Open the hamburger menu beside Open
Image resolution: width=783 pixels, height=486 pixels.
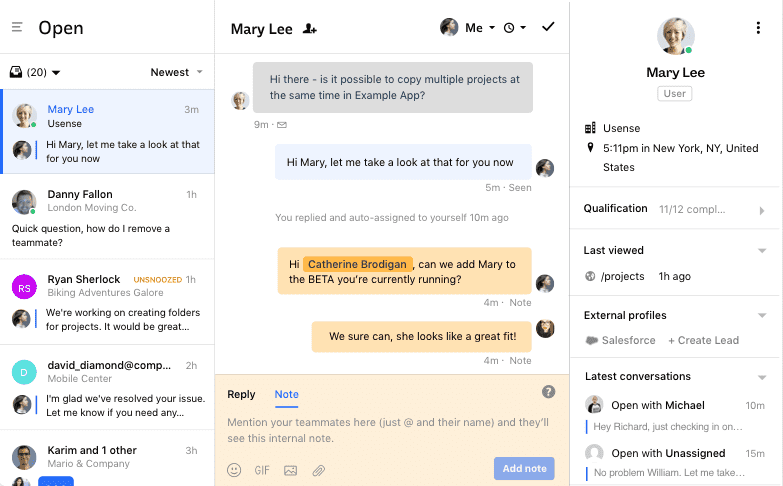[x=17, y=27]
